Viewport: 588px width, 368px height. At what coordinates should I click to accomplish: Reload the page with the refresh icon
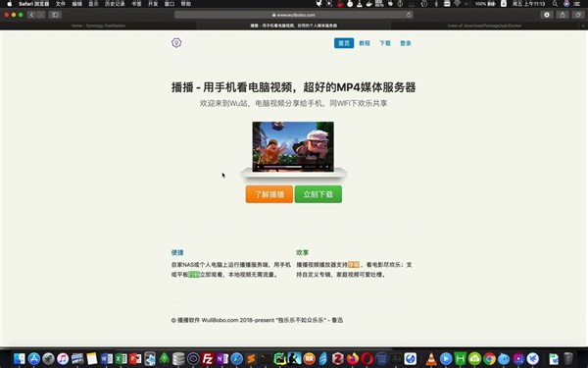point(409,15)
